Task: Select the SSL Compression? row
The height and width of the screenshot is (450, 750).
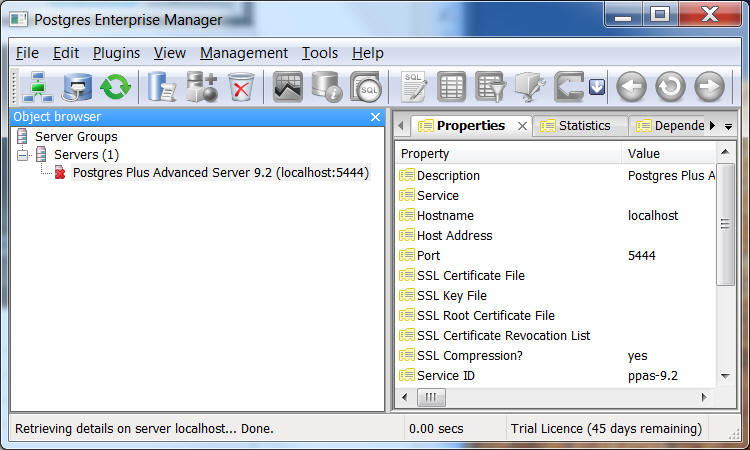Action: pos(557,356)
